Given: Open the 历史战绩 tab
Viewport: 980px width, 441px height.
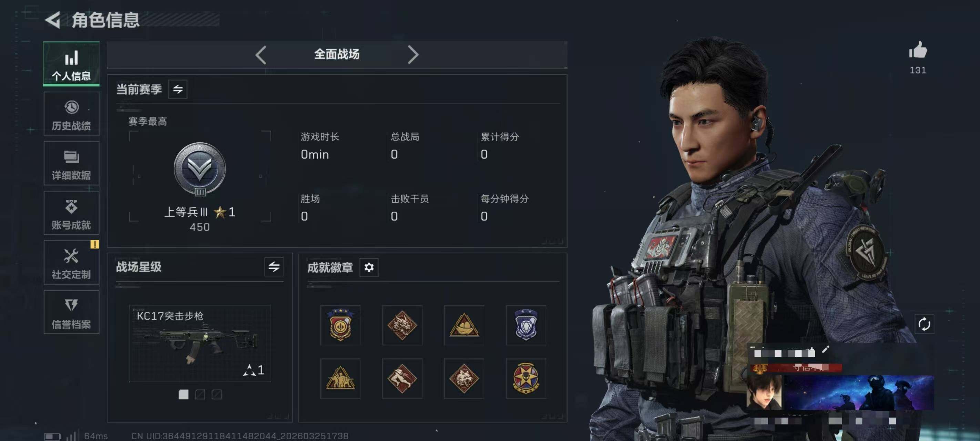Looking at the screenshot, I should pos(72,114).
